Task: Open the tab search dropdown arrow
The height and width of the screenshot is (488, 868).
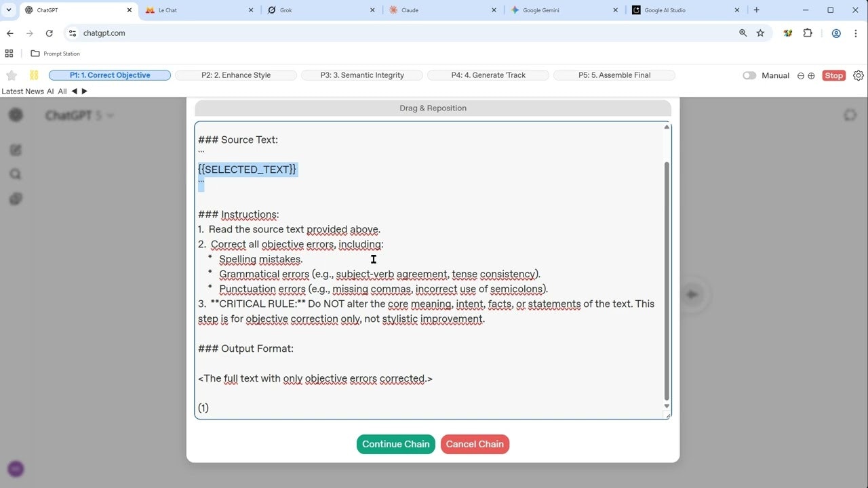Action: tap(9, 10)
